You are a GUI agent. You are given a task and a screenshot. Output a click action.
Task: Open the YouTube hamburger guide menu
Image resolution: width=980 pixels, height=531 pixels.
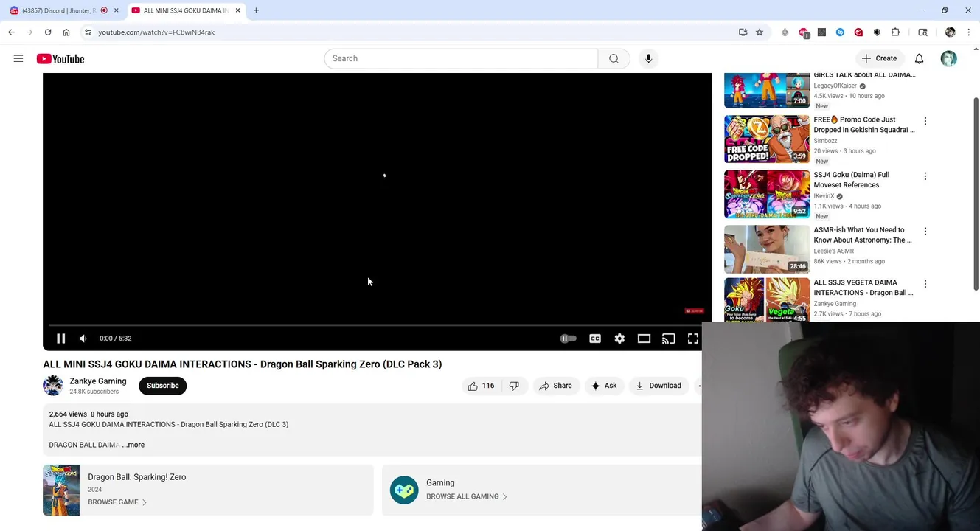point(18,58)
